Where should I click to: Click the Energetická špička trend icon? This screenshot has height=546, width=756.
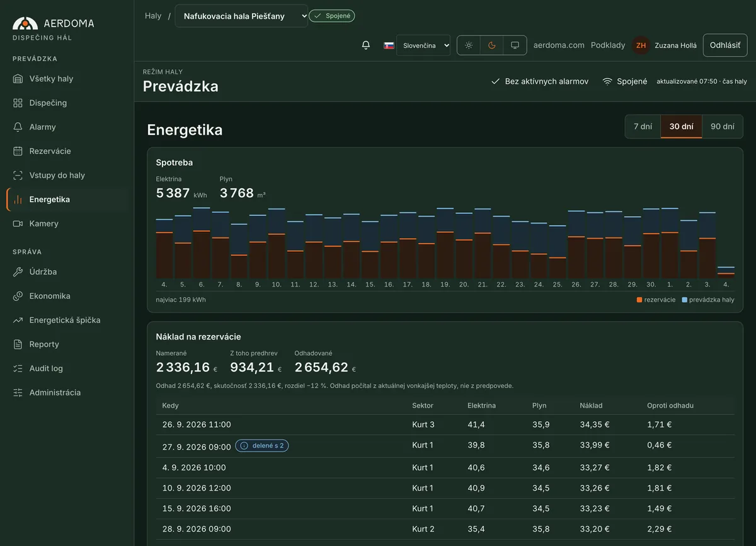pos(18,320)
